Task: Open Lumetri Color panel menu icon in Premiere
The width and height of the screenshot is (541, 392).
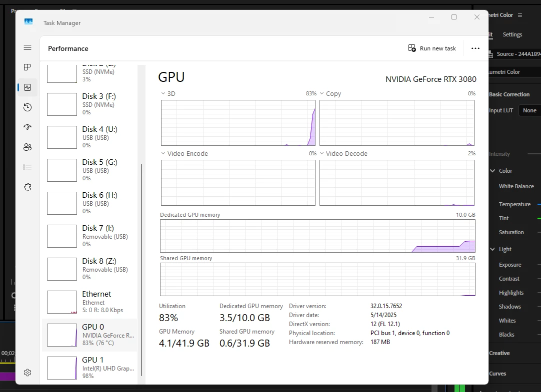Action: pos(520,15)
